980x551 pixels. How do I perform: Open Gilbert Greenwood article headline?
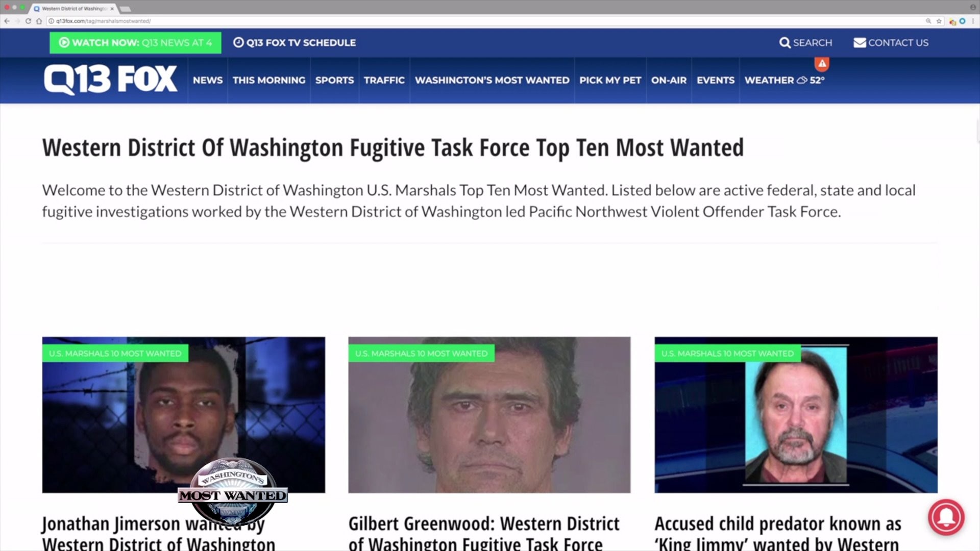(483, 533)
